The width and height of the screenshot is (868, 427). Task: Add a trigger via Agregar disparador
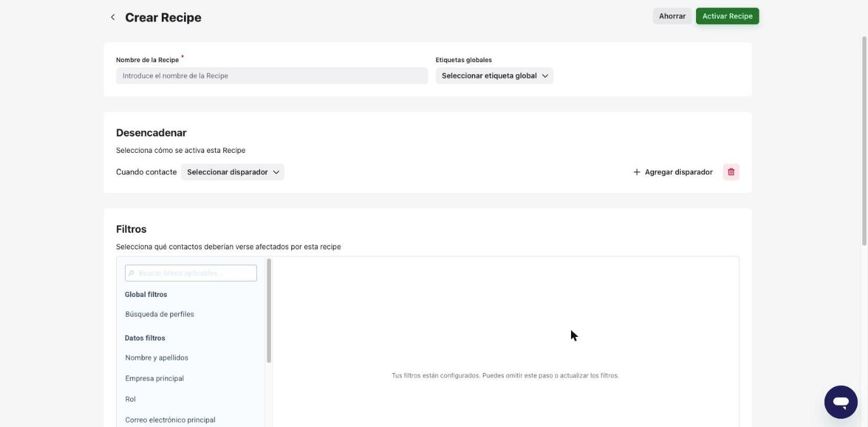coord(673,172)
